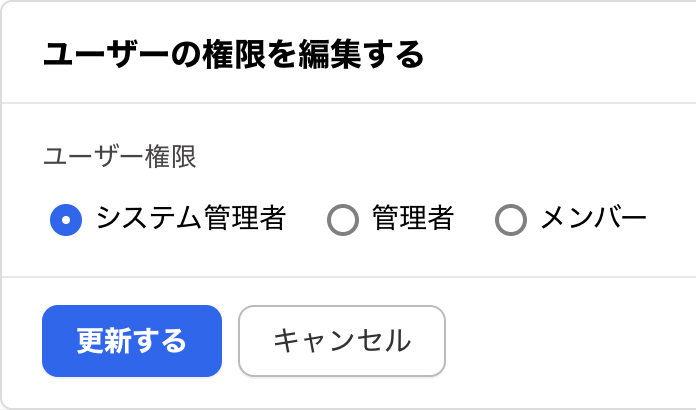Select the システム管理者 radio button
696x410 pixels.
(x=66, y=219)
